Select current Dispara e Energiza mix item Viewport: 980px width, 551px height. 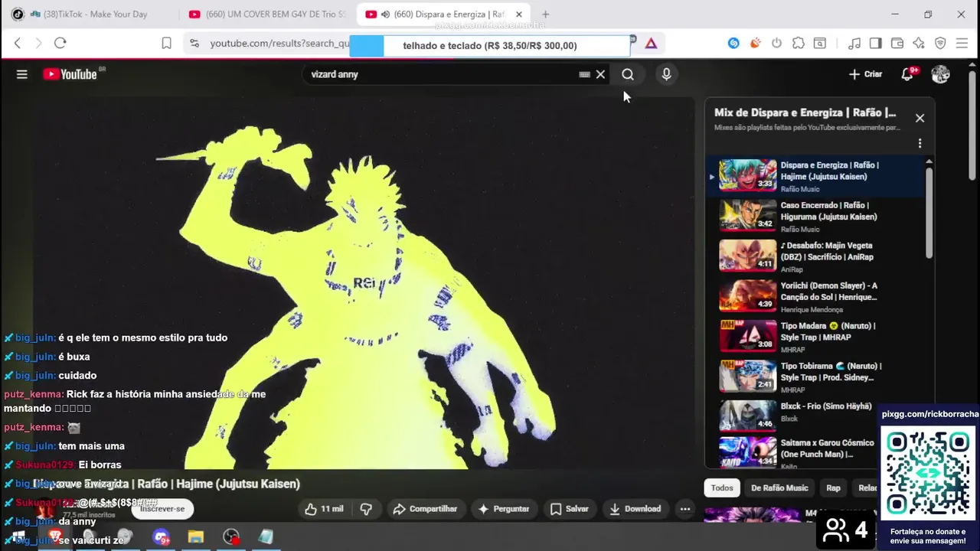[815, 176]
